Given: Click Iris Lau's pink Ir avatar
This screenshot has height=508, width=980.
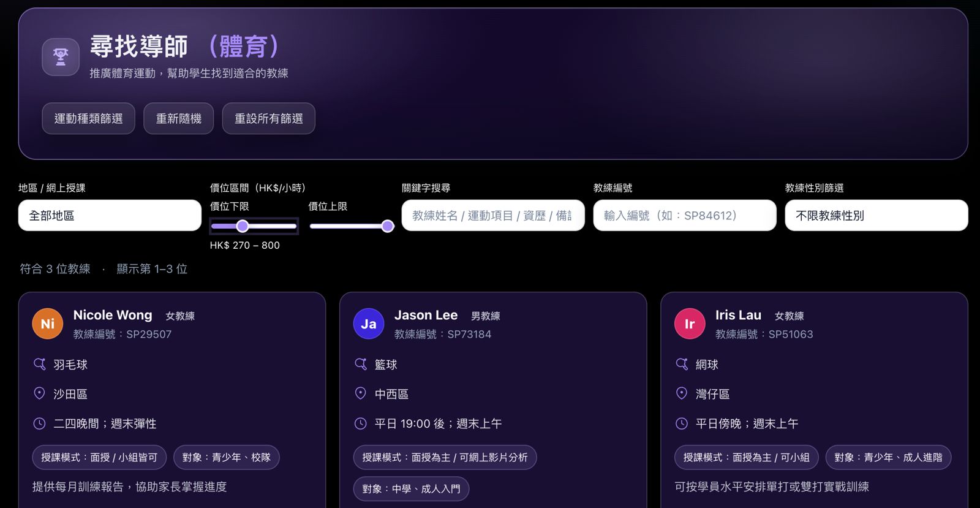Looking at the screenshot, I should pos(690,324).
